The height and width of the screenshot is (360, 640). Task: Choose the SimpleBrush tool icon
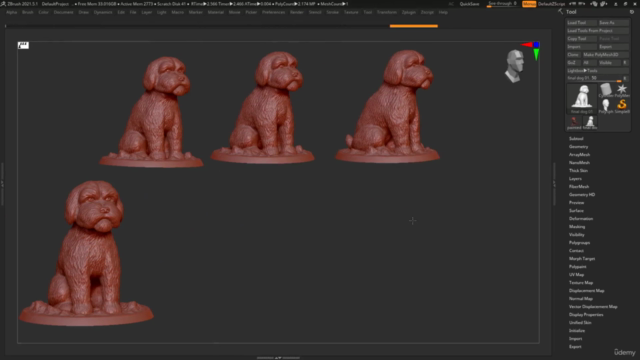(x=622, y=106)
